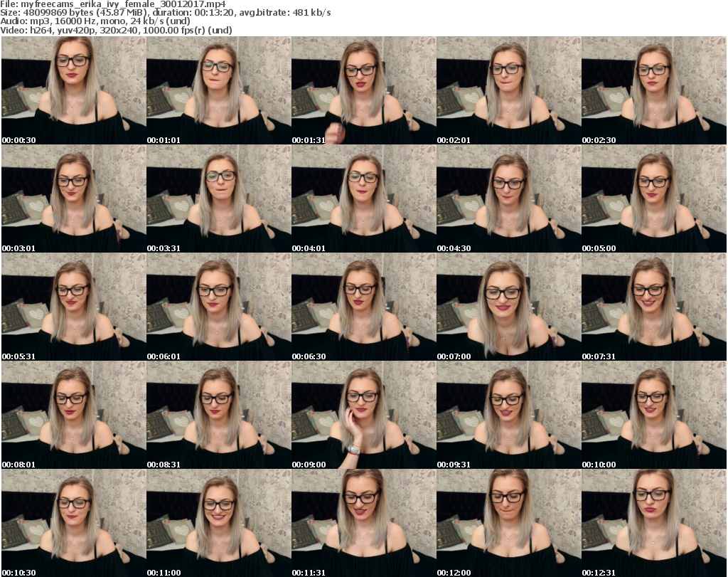Select the thumbnail frame at 00:10:30
This screenshot has height=577, width=728.
click(74, 523)
